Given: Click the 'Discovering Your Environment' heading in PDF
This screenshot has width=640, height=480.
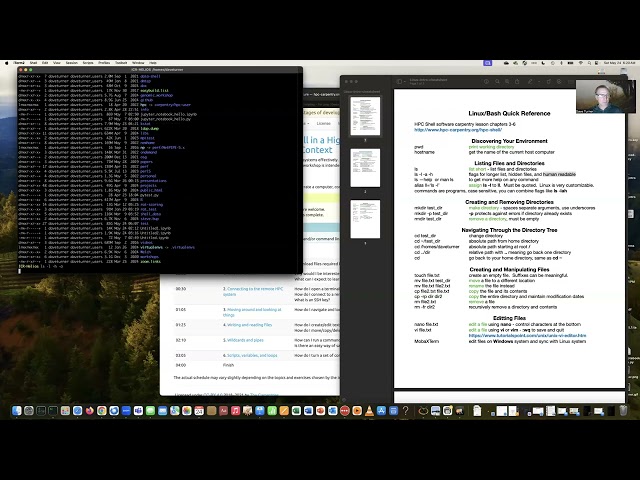Looking at the screenshot, I should (509, 141).
